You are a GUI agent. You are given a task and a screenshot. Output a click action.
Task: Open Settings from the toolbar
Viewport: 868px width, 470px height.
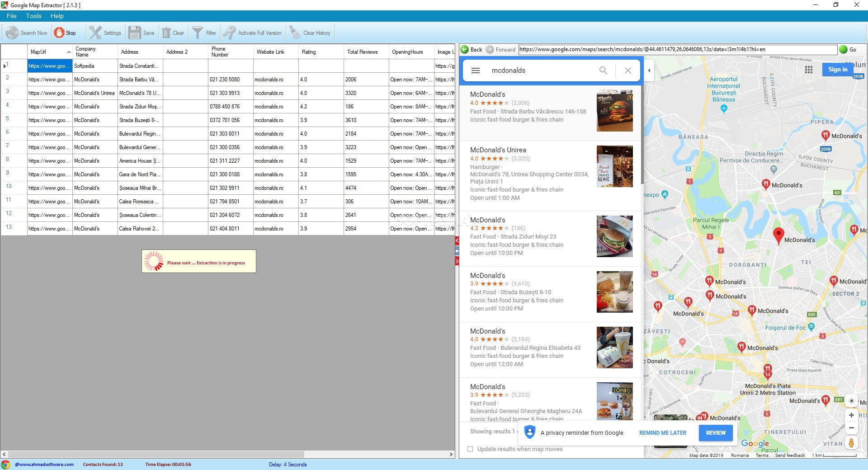pos(105,33)
